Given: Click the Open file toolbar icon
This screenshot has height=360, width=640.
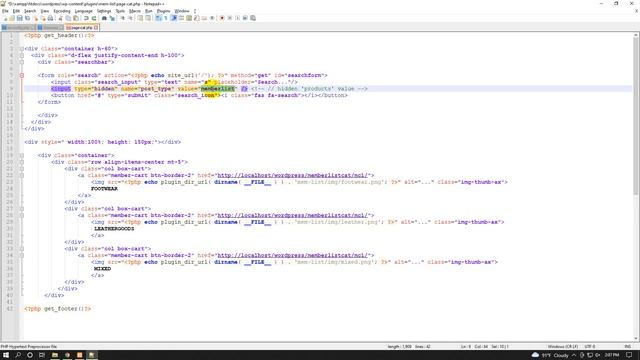Looking at the screenshot, I should point(12,18).
